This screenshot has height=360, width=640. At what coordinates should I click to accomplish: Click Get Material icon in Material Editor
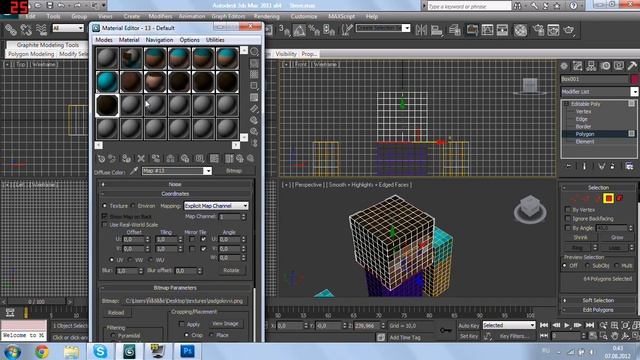101,158
